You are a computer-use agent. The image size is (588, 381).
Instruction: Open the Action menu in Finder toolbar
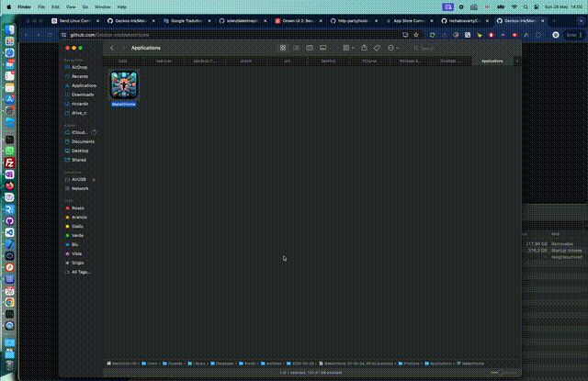pos(392,48)
